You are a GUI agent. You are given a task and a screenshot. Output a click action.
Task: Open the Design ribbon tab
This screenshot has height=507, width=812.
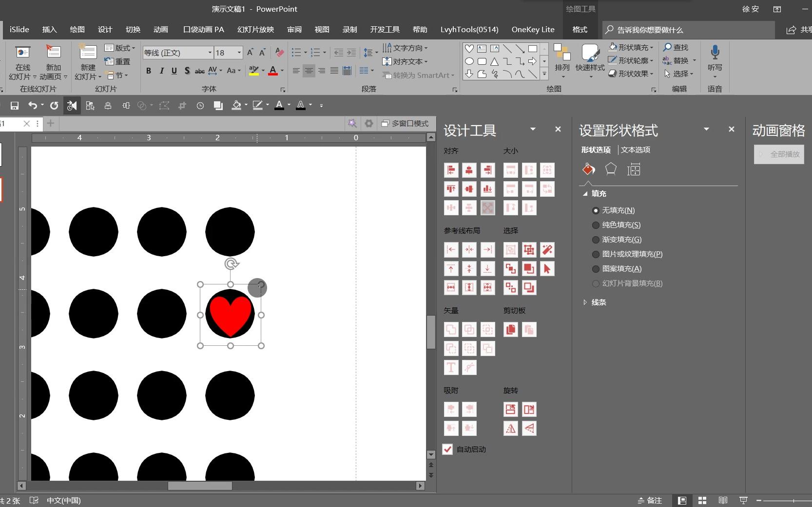tap(105, 29)
